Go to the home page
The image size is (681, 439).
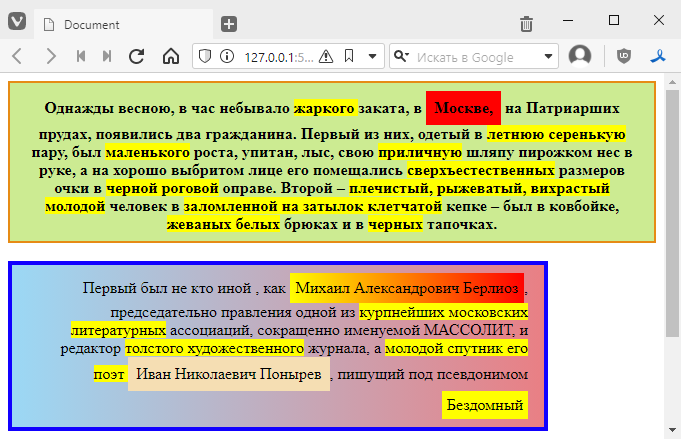[170, 56]
